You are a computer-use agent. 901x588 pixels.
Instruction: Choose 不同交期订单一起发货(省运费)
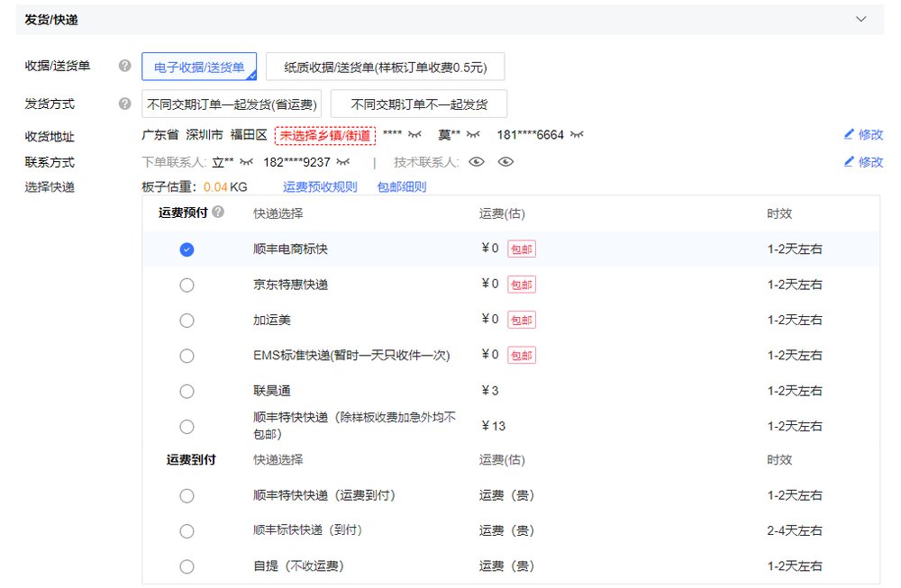[232, 104]
